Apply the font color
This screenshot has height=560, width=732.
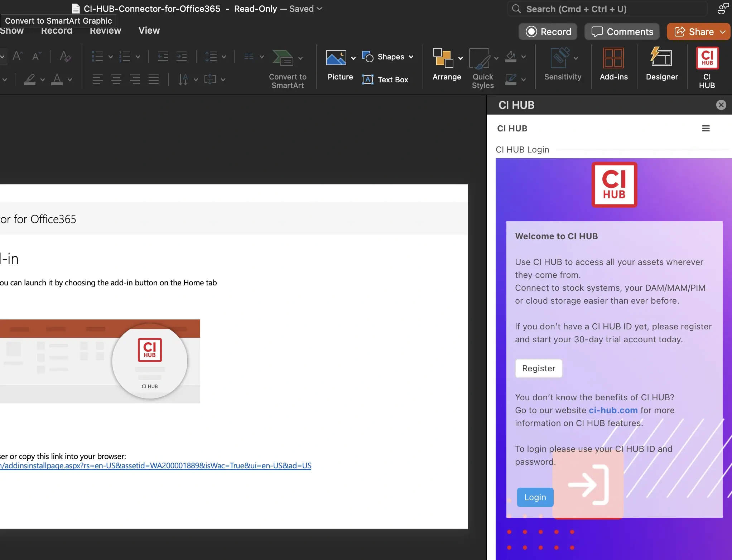[x=57, y=79]
